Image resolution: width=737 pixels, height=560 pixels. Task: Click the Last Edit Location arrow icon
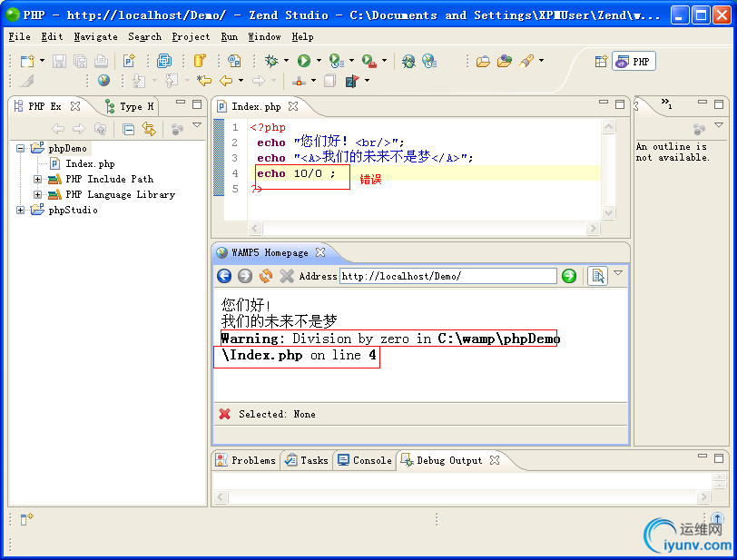pyautogui.click(x=204, y=81)
